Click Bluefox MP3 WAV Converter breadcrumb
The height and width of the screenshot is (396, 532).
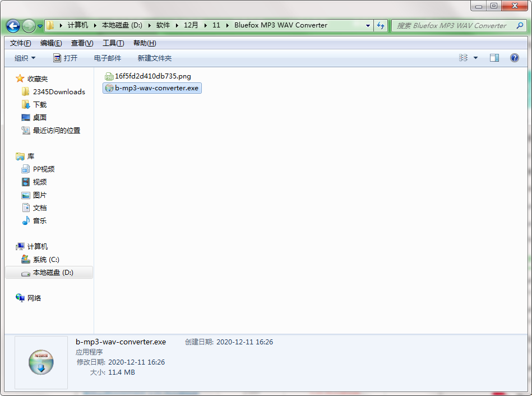(281, 25)
